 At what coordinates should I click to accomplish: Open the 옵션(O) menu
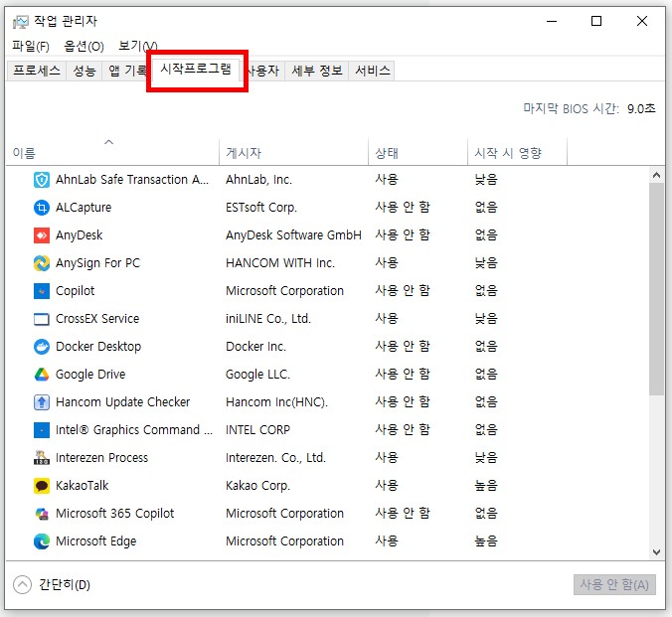[x=84, y=46]
